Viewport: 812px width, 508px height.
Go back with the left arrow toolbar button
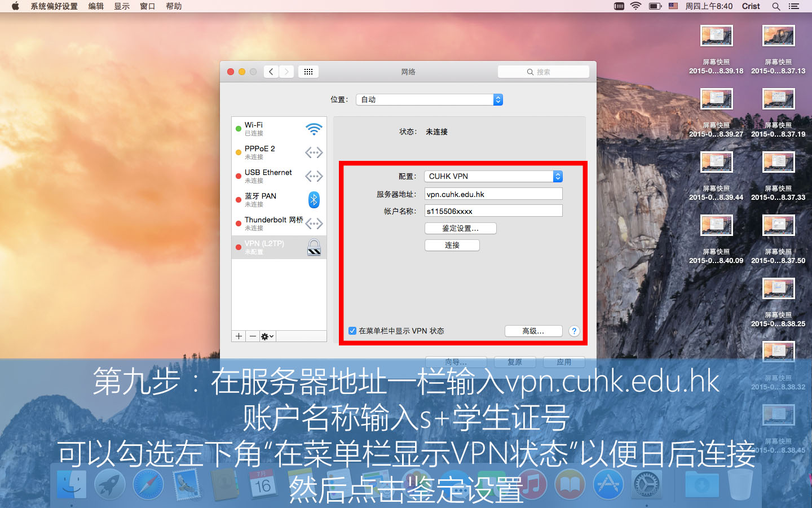[271, 72]
